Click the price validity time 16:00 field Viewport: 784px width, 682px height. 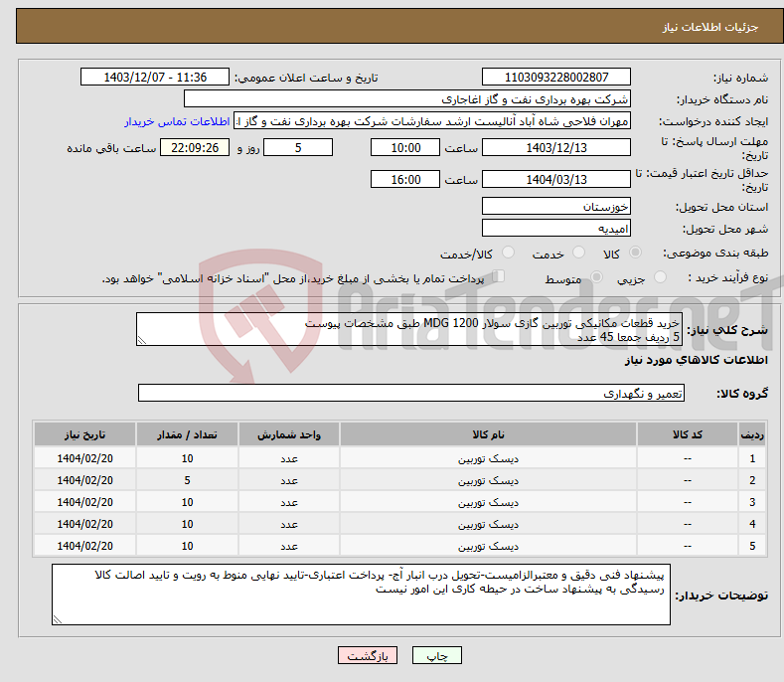[405, 179]
